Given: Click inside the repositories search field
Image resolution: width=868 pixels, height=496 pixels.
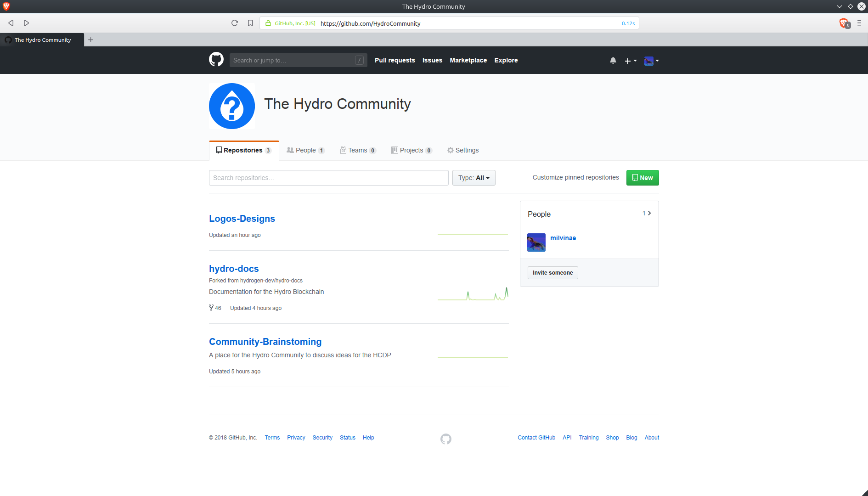Looking at the screenshot, I should pyautogui.click(x=328, y=178).
